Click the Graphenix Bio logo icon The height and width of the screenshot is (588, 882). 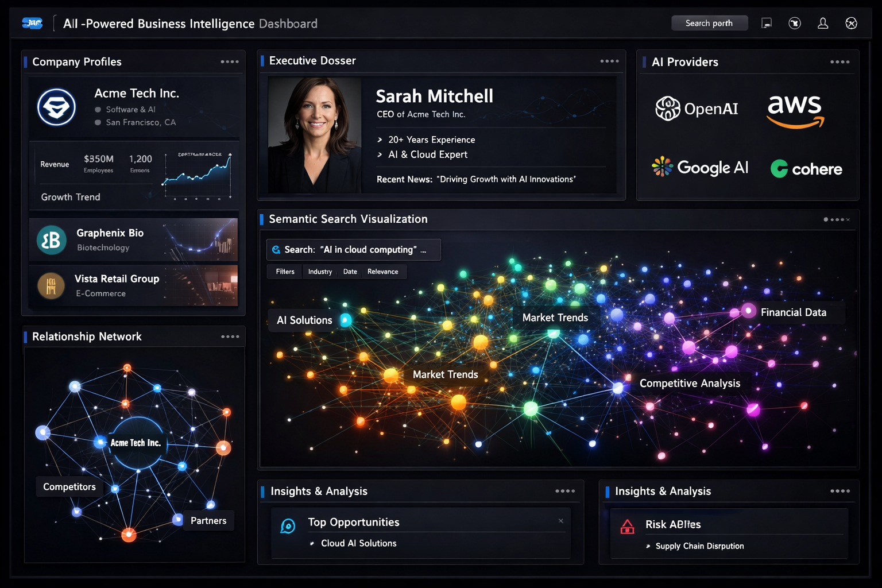(51, 240)
